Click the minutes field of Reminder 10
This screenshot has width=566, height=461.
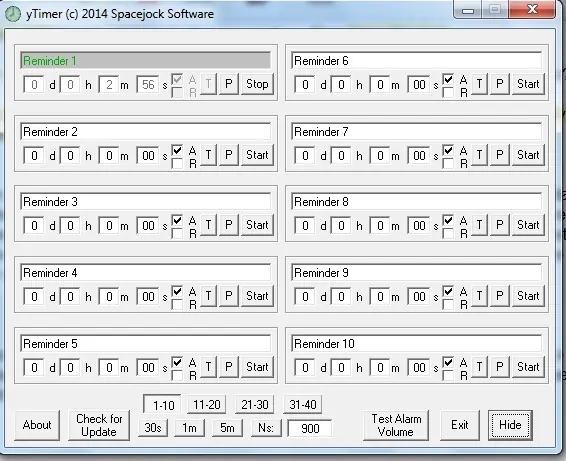point(380,368)
